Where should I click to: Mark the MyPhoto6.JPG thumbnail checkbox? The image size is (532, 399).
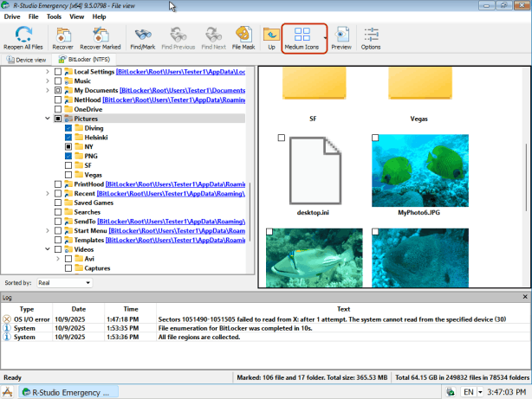pyautogui.click(x=375, y=138)
